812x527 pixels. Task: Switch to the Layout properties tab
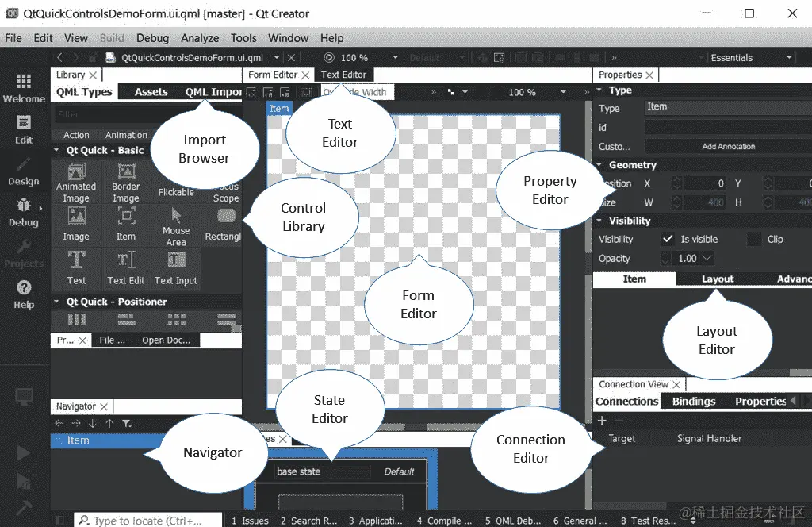[x=717, y=279]
